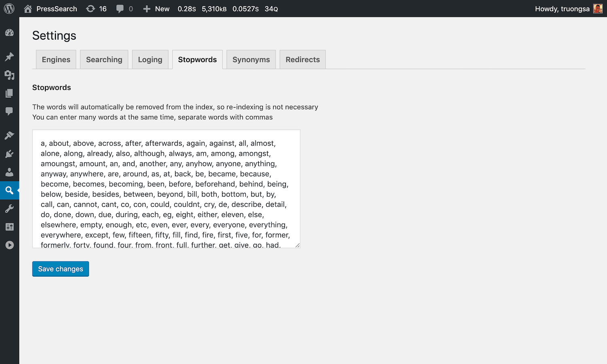Open Comments icon in sidebar
The width and height of the screenshot is (607, 364).
click(9, 111)
